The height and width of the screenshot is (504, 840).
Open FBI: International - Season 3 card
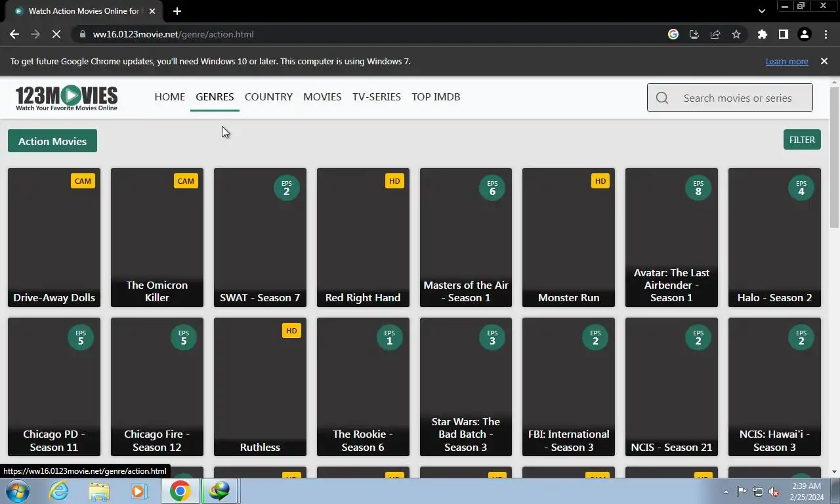(x=568, y=387)
